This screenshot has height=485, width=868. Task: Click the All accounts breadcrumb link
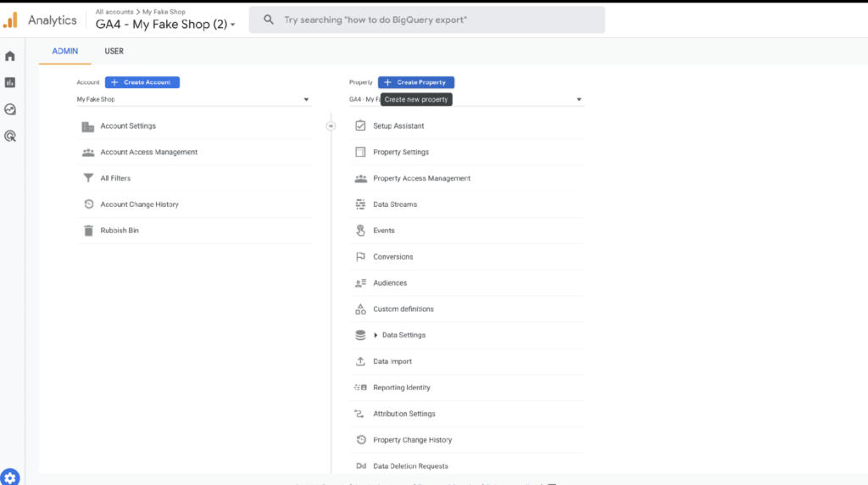[114, 12]
